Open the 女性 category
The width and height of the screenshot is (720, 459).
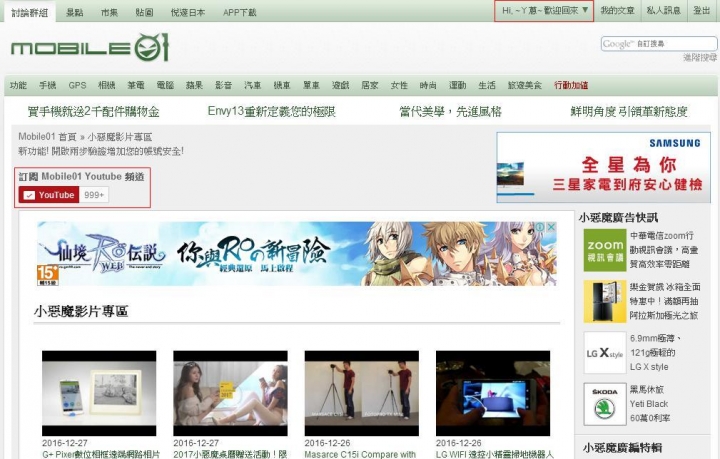pyautogui.click(x=399, y=85)
